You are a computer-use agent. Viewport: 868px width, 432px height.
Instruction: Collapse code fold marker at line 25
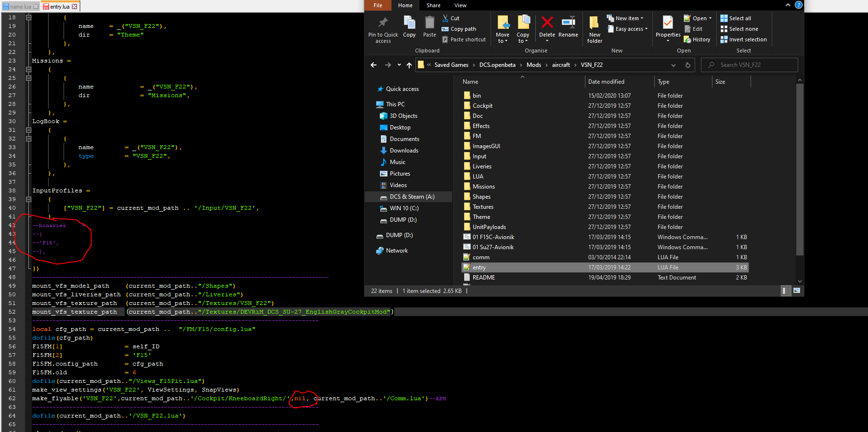pyautogui.click(x=28, y=78)
